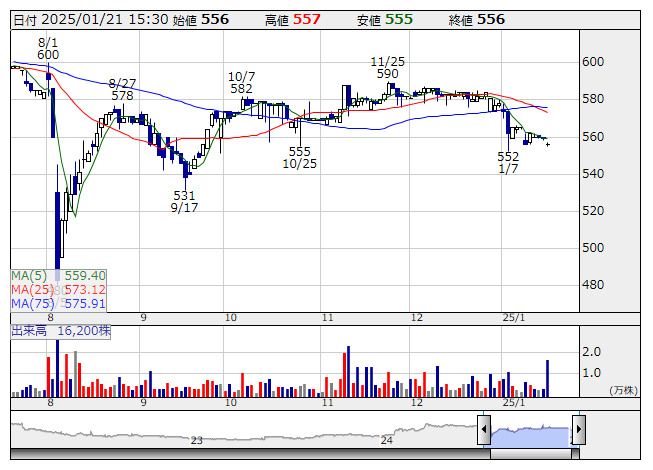
Task: Click the 終値 556 closing price
Action: tap(476, 20)
